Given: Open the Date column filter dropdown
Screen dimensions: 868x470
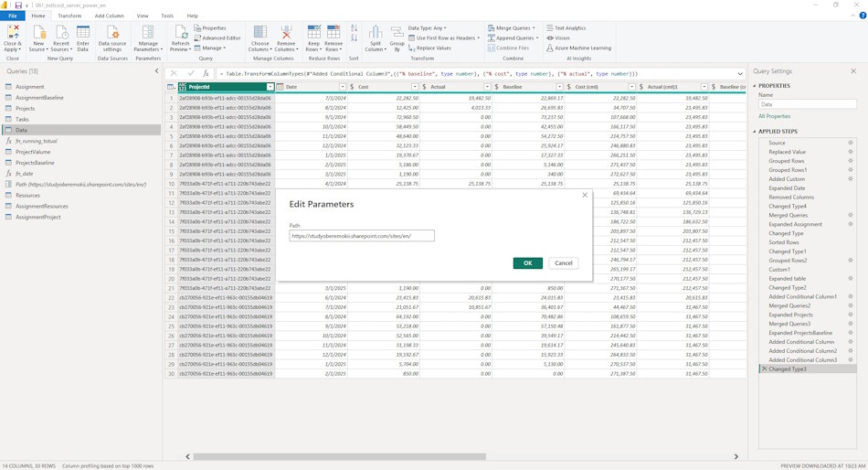Looking at the screenshot, I should [343, 87].
